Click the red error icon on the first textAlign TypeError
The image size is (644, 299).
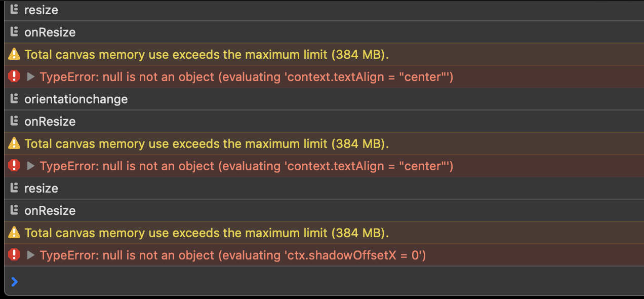click(x=14, y=77)
